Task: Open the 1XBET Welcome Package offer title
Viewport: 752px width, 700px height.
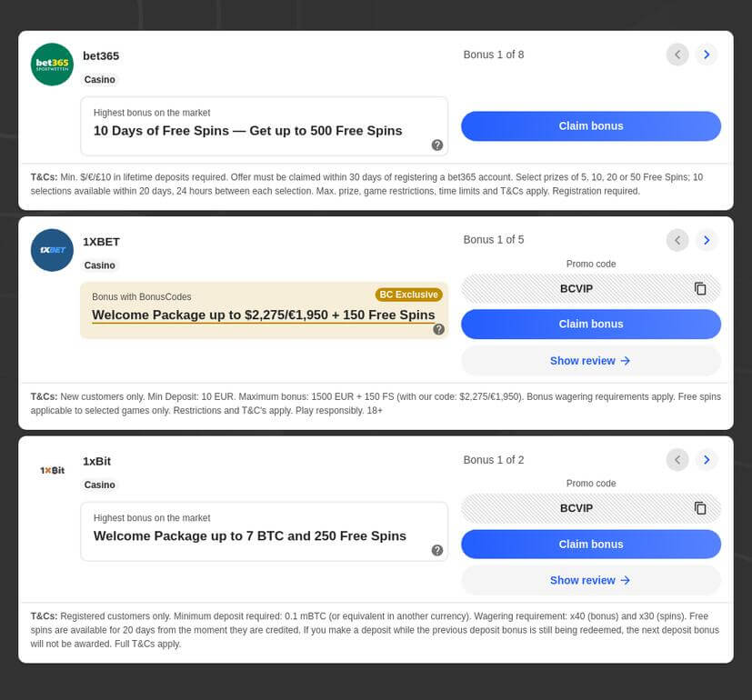Action: coord(263,315)
